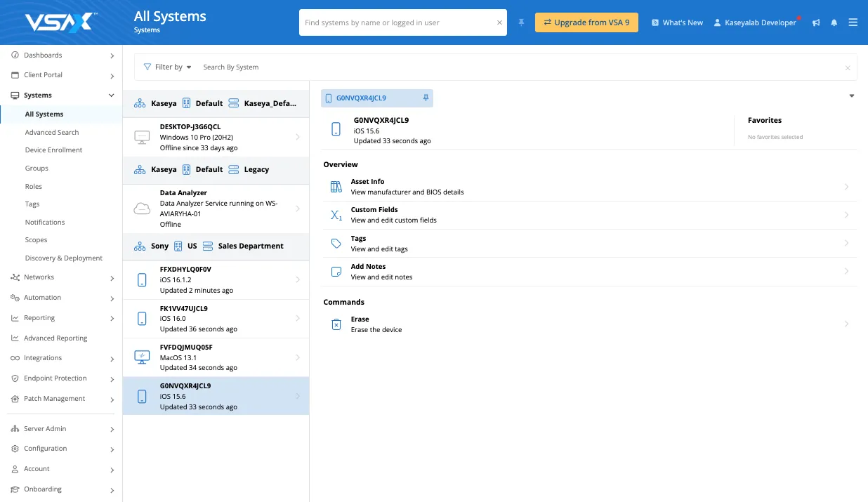Expand the Networks sidebar menu
Image resolution: width=868 pixels, height=502 pixels.
(x=112, y=278)
